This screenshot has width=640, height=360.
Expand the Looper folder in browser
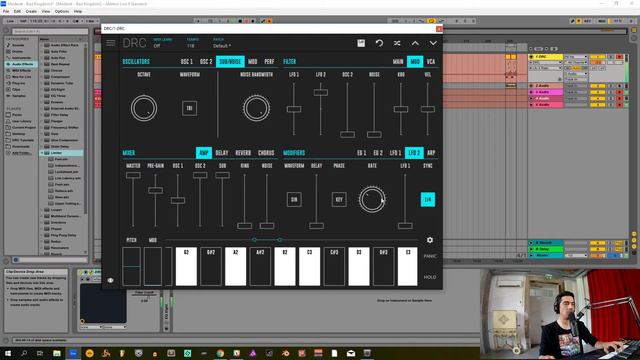(x=42, y=210)
